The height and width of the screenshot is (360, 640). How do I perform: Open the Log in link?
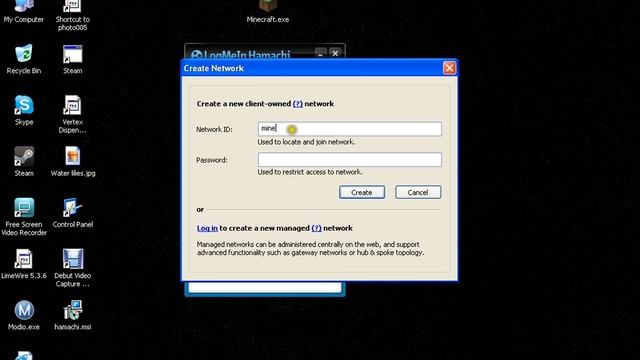[x=207, y=228]
